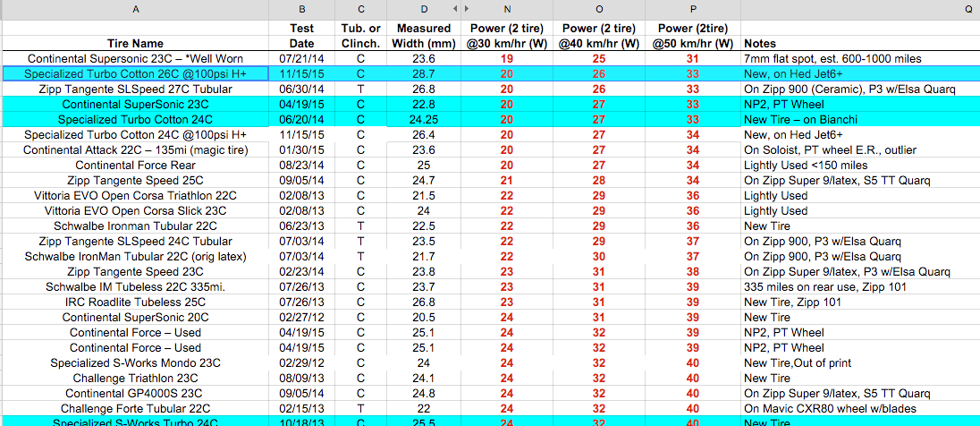Select the 'Zipp Tangente Speed 25C' cell

pos(136,180)
